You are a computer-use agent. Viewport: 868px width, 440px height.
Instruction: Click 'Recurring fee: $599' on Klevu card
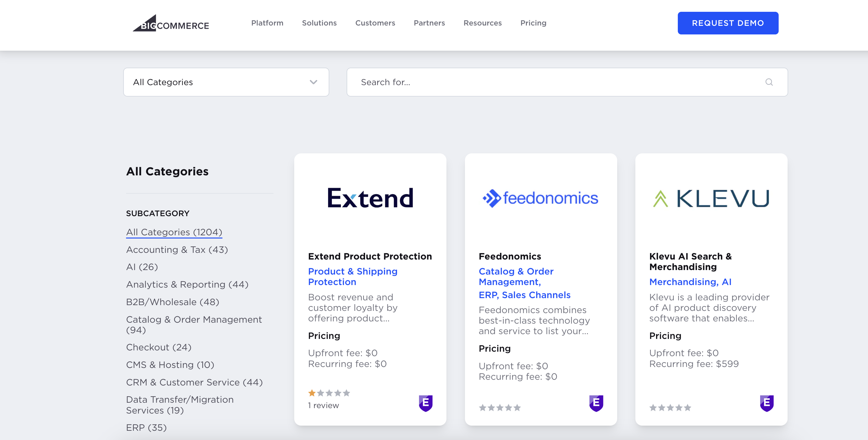(694, 364)
